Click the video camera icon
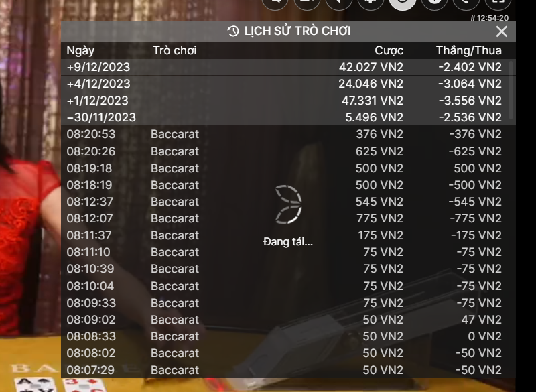 pos(307,3)
